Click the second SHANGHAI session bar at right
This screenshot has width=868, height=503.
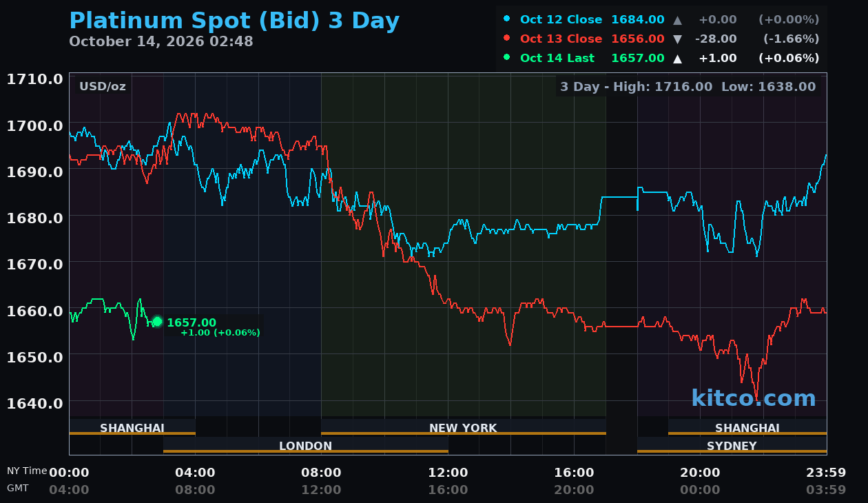coord(747,427)
